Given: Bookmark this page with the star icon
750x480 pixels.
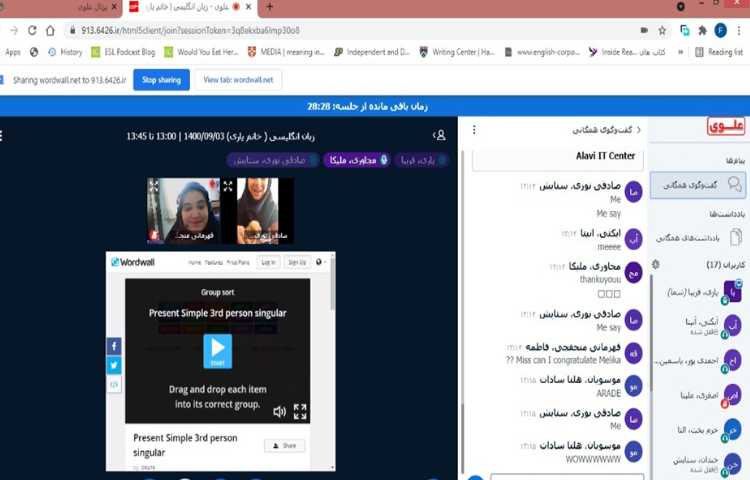Looking at the screenshot, I should [x=662, y=31].
